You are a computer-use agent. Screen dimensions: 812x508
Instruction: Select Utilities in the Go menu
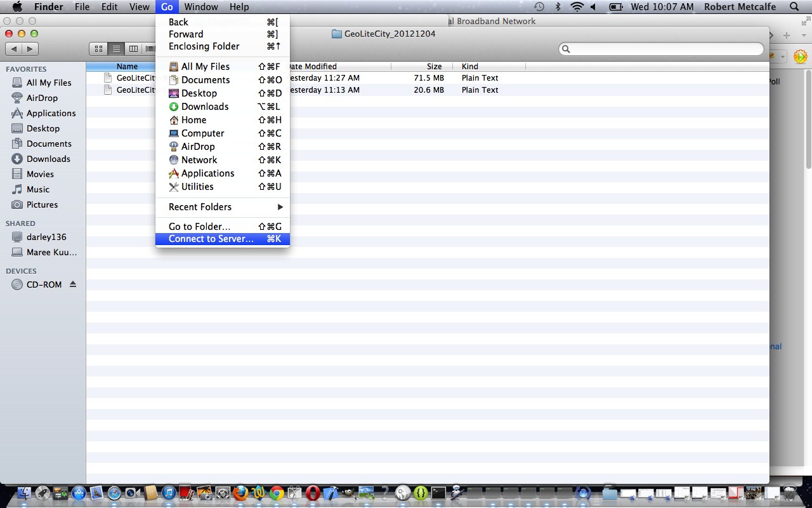click(x=197, y=187)
